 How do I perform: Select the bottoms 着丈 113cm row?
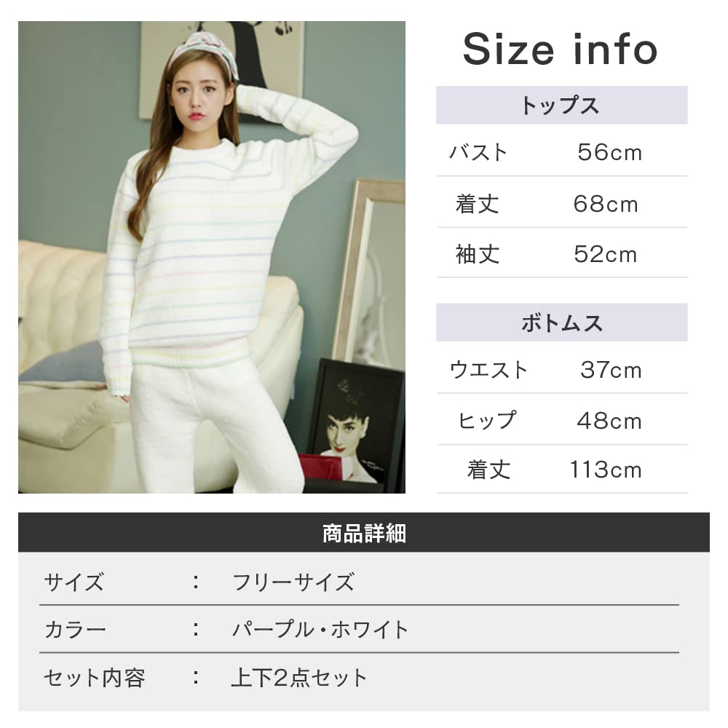point(562,470)
